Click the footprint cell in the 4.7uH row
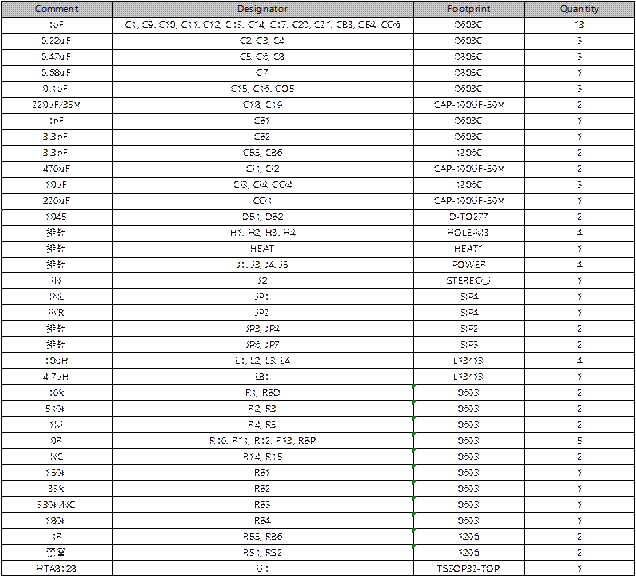Image resolution: width=636 pixels, height=576 pixels. (x=469, y=377)
